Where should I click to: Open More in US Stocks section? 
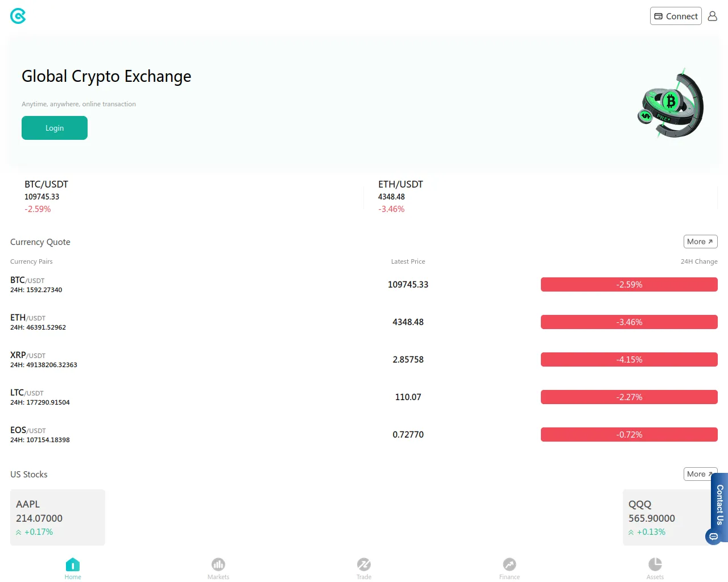(700, 474)
